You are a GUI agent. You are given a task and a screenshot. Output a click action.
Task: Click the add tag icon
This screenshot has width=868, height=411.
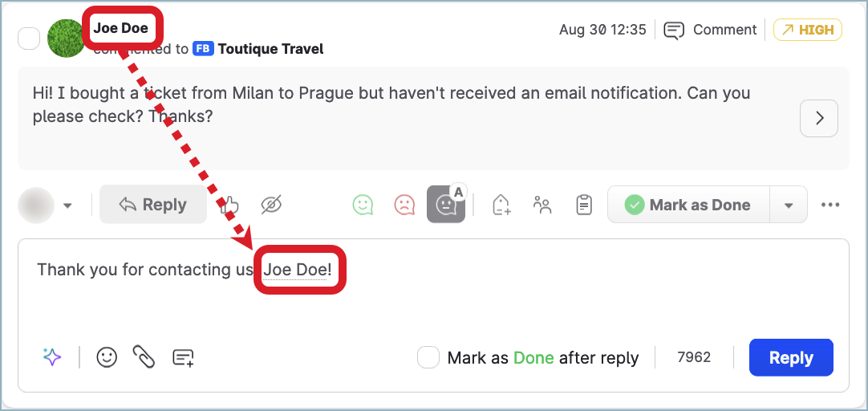click(x=501, y=205)
